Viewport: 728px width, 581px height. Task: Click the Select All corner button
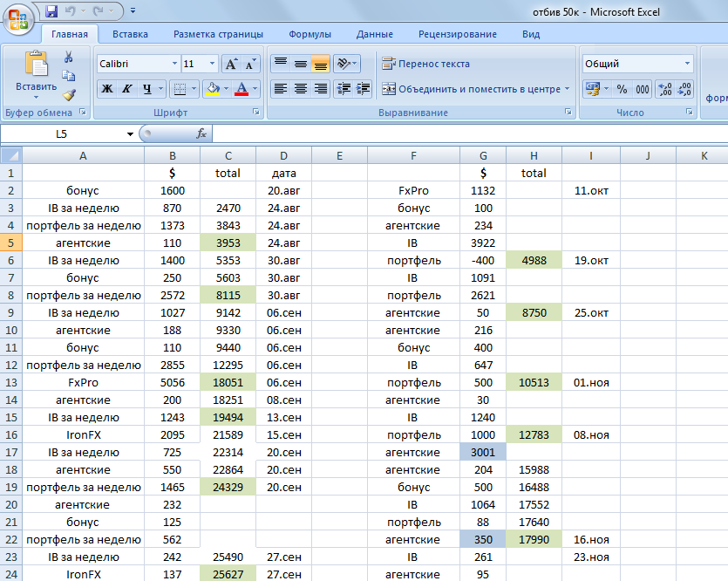11,155
